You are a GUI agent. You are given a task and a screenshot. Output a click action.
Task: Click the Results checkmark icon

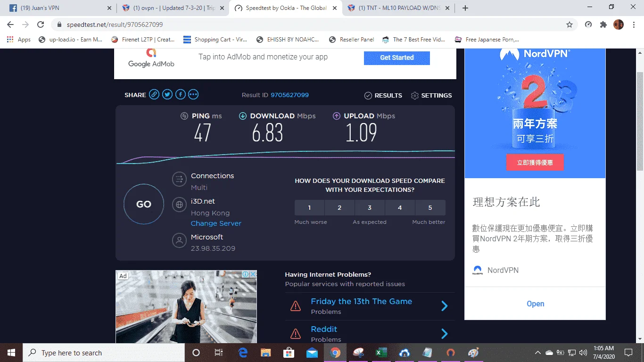[x=368, y=96]
